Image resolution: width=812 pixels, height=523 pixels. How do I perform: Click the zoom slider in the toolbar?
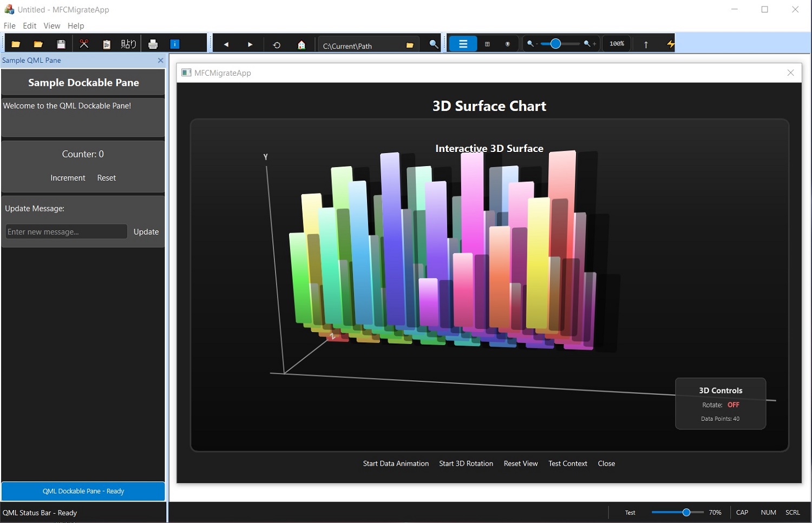point(560,44)
